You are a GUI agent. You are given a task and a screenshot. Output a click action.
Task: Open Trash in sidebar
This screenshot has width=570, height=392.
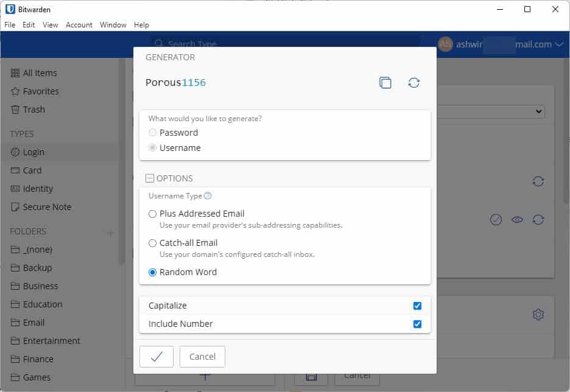(34, 110)
